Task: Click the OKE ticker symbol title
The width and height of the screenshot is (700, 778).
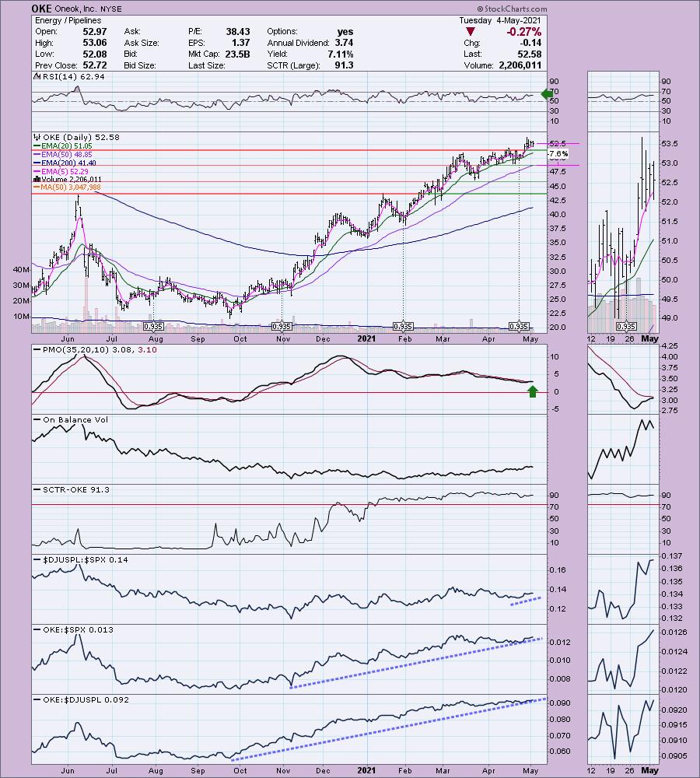Action: point(41,9)
